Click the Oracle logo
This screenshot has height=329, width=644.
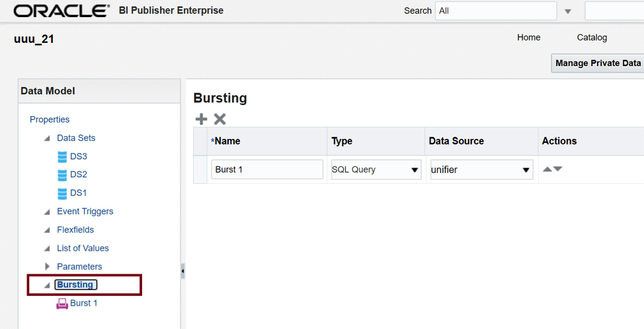click(x=61, y=11)
